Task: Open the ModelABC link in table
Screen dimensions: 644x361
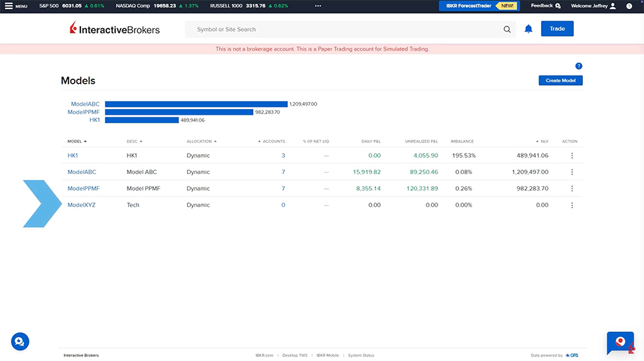Action: [x=82, y=172]
